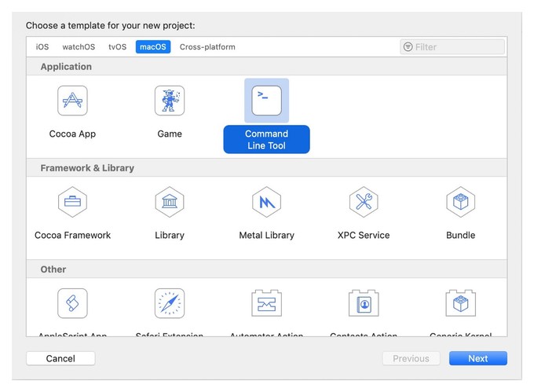Click the Bundle label text

tap(461, 235)
